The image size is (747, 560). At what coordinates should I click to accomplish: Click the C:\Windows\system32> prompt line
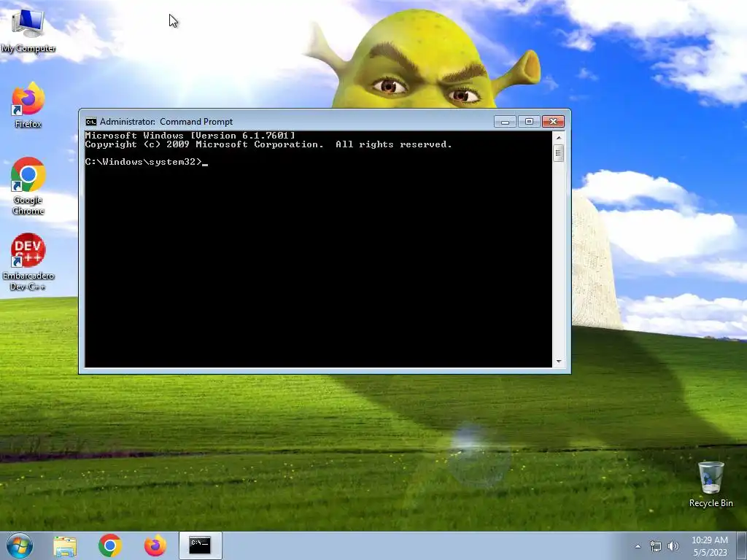click(146, 162)
